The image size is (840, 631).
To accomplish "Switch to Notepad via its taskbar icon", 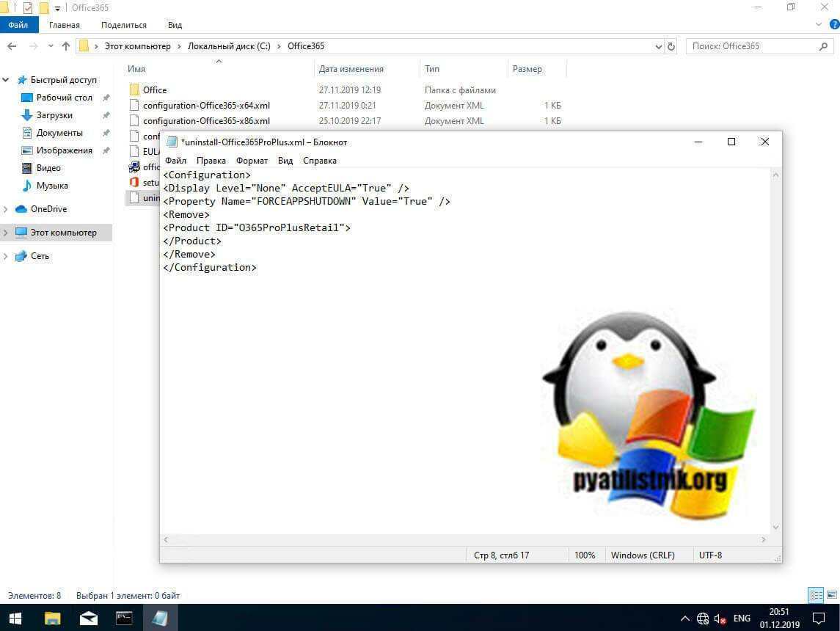I will tap(160, 619).
